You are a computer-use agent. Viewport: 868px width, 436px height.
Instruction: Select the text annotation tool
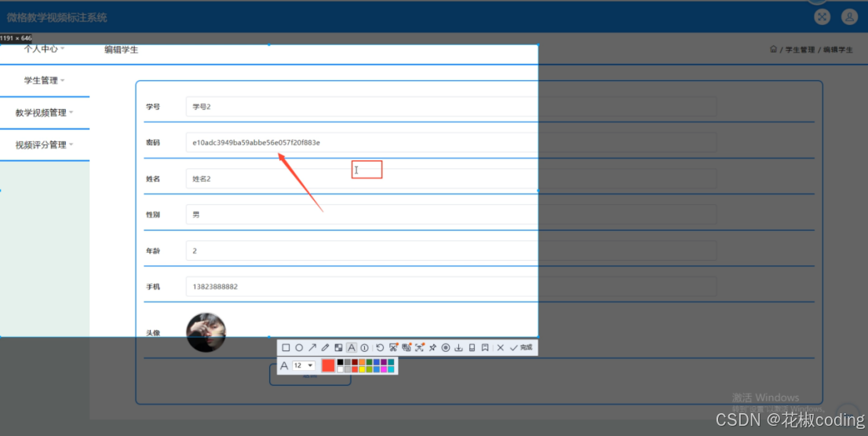click(352, 347)
